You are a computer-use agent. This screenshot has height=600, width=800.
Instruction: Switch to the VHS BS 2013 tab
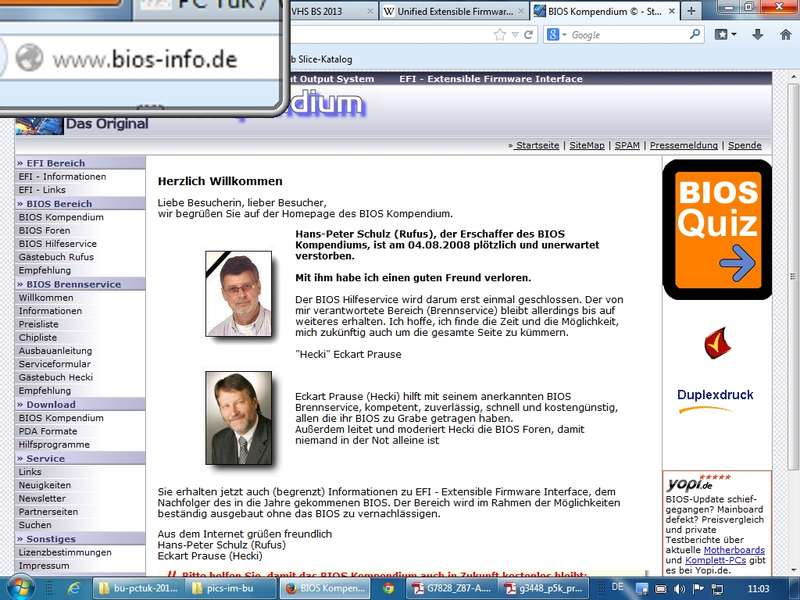(333, 11)
